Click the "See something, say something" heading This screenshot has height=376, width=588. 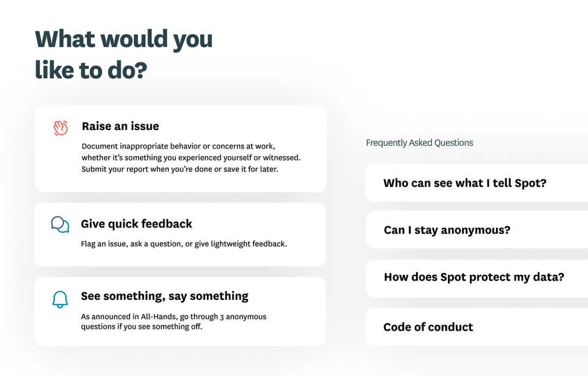click(164, 295)
